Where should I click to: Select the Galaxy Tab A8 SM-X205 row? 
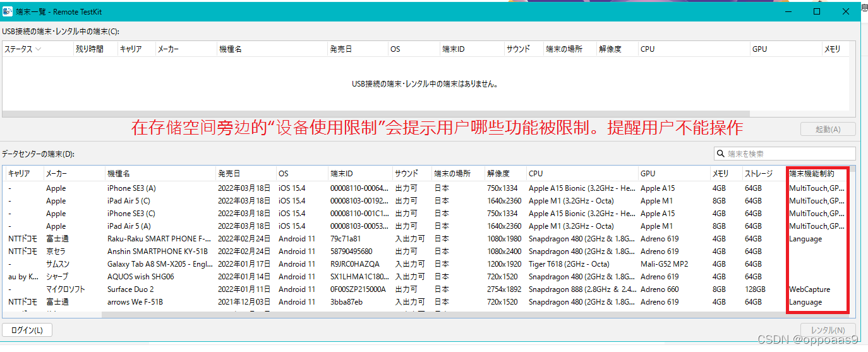(426, 264)
